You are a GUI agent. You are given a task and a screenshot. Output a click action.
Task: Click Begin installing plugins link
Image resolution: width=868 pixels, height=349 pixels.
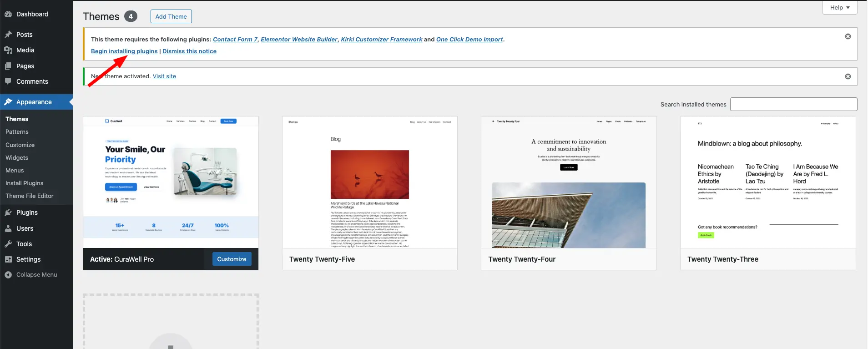pos(124,51)
